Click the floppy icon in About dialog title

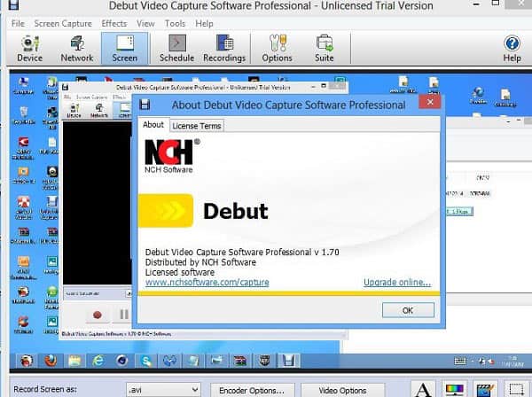click(145, 105)
